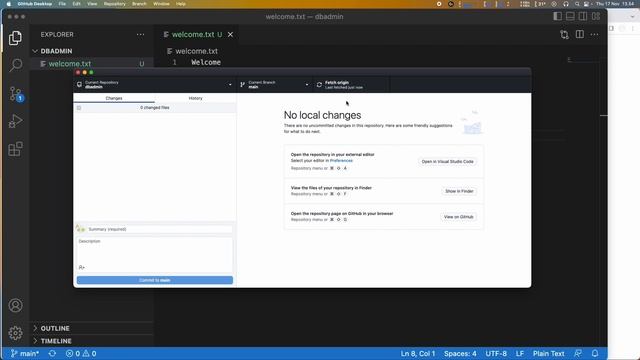Toggle the bottom panel layout icon in title bar
Screen dimensions: 640x360
click(570, 16)
